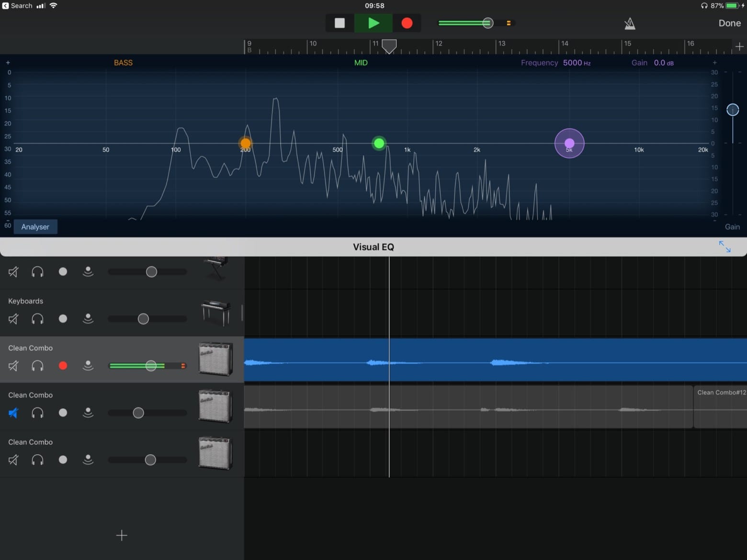Viewport: 747px width, 560px height.
Task: Select the purple 5k EQ node
Action: [569, 143]
